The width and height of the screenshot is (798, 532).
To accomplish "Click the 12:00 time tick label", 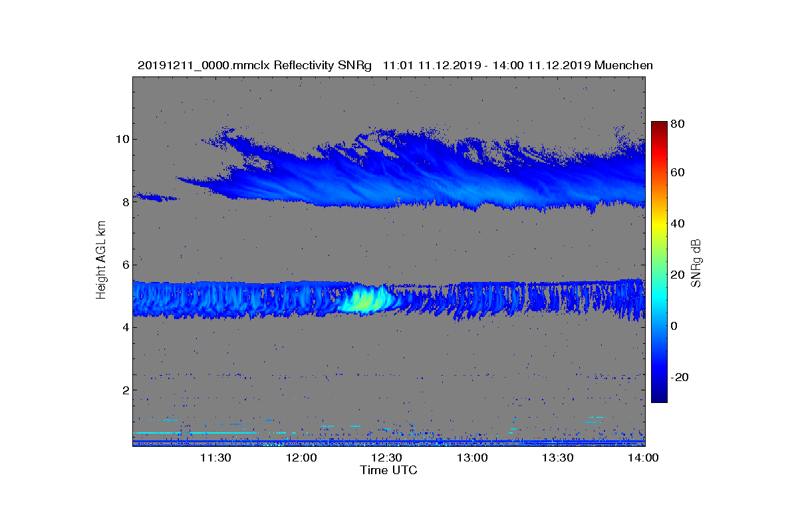I will coord(301,458).
